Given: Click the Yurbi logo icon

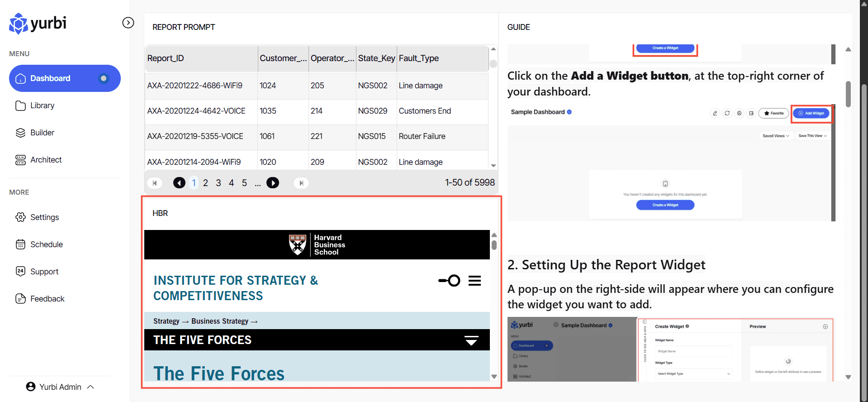Looking at the screenshot, I should pos(19,24).
